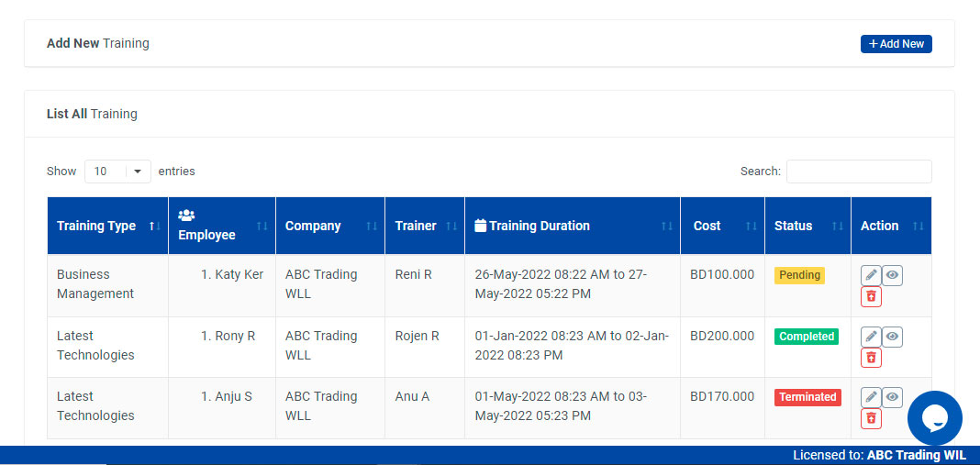View Rony R training details with eye icon
This screenshot has width=980, height=465.
point(892,337)
